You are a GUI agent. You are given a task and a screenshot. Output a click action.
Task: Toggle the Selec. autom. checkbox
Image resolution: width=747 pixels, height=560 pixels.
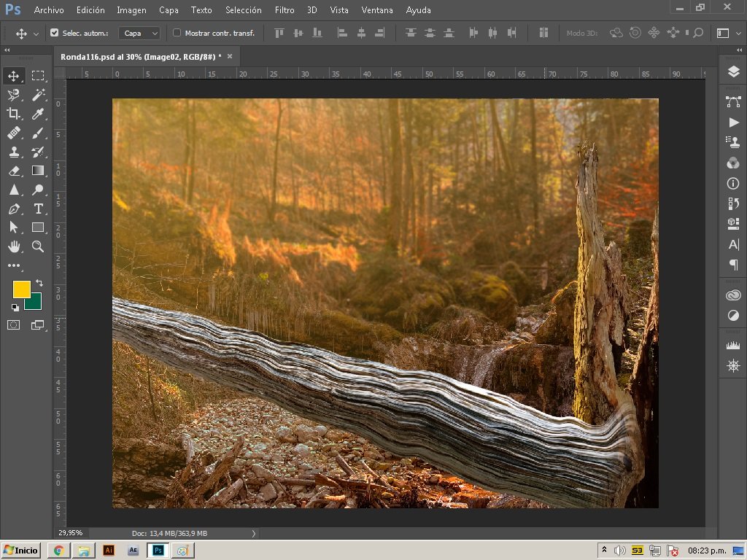[x=54, y=33]
